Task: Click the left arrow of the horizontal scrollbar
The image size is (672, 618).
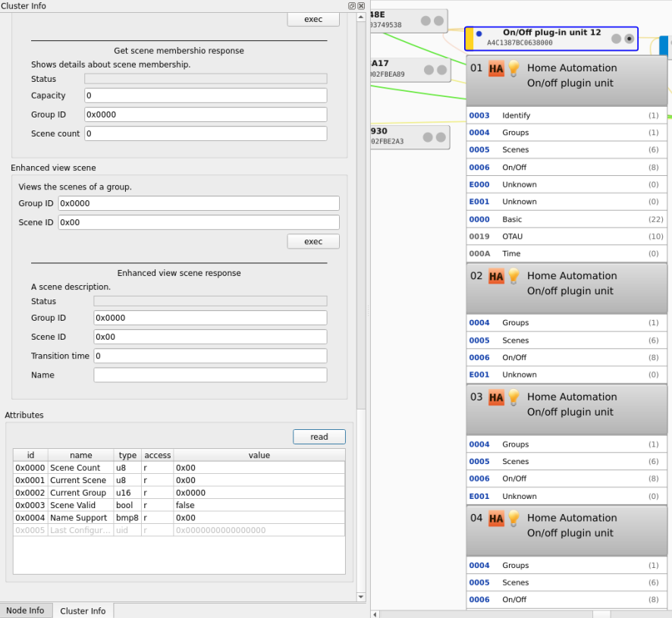Action: (x=375, y=614)
